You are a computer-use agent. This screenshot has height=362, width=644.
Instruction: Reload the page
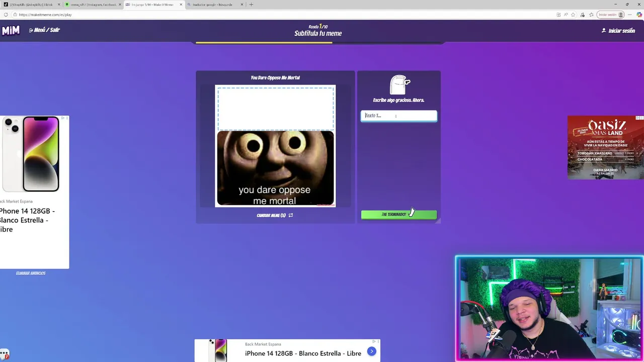6,15
